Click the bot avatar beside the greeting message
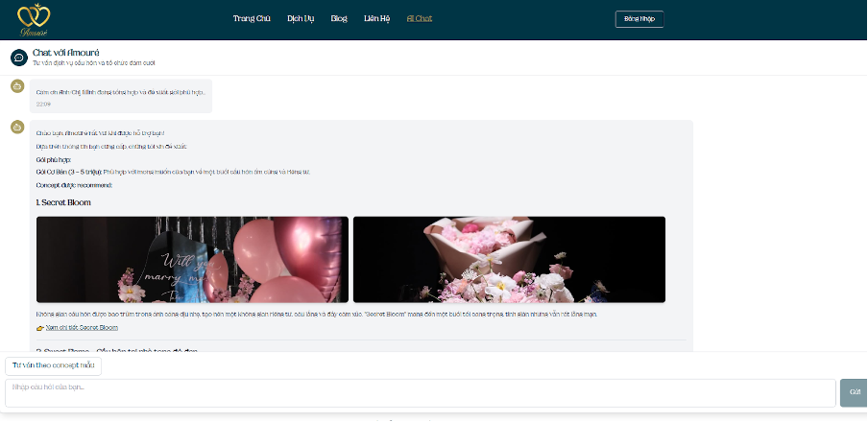Viewport: 868px width, 422px height. 17,127
